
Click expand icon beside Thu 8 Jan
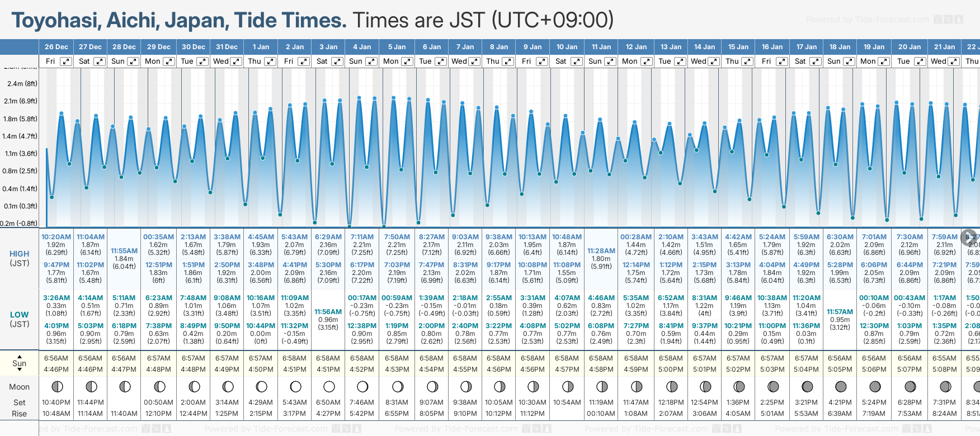(x=507, y=61)
